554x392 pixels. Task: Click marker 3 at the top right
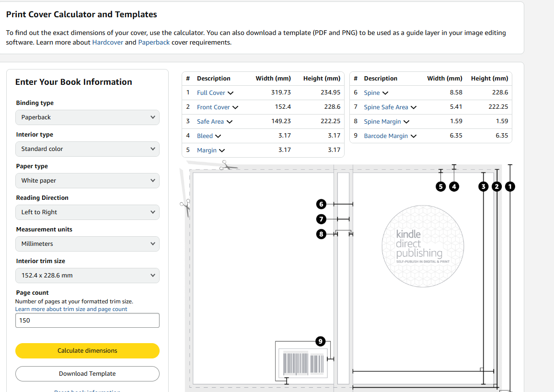tap(483, 186)
